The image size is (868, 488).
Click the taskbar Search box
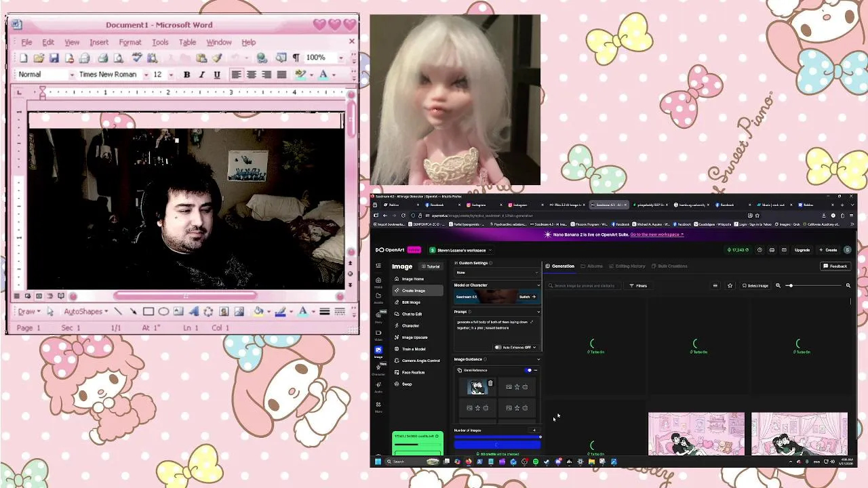(412, 462)
